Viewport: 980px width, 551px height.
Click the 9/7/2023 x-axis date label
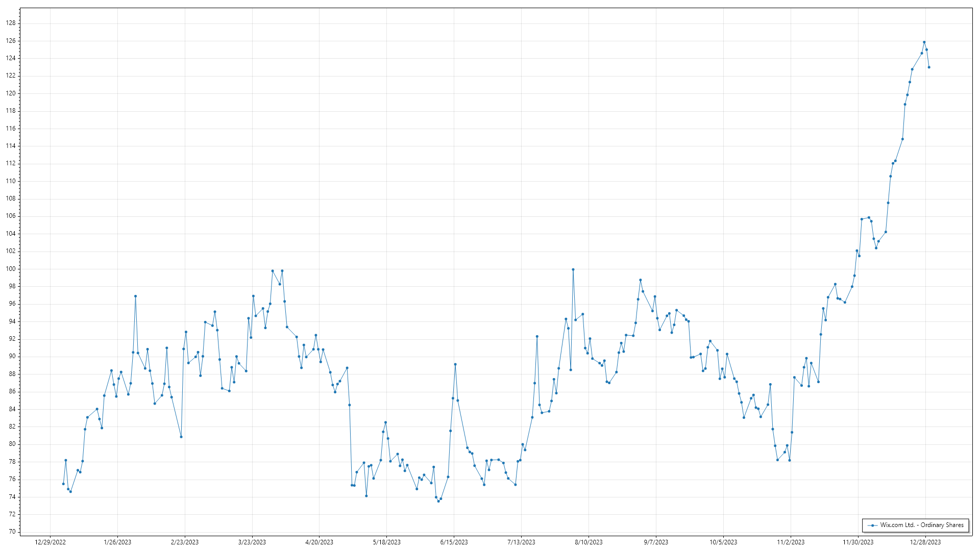(x=656, y=542)
